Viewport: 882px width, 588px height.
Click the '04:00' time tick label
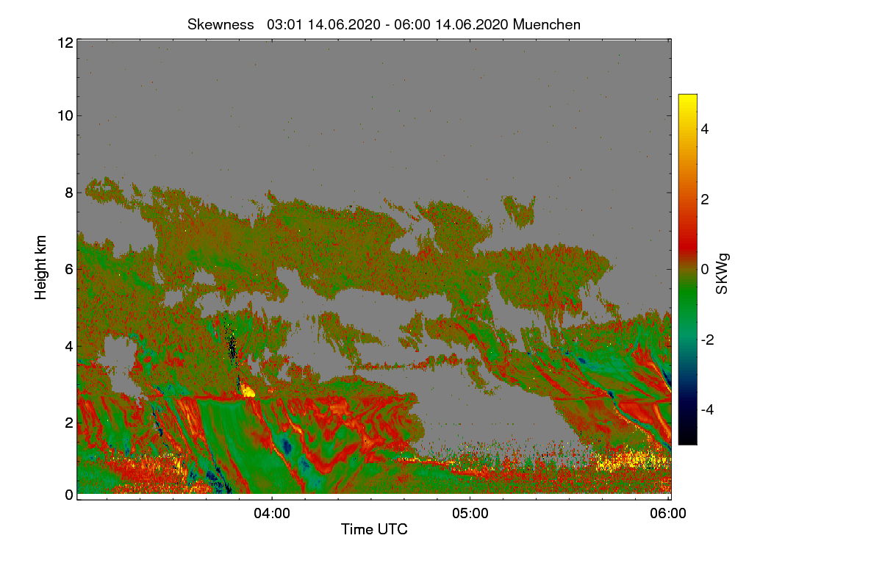point(272,514)
